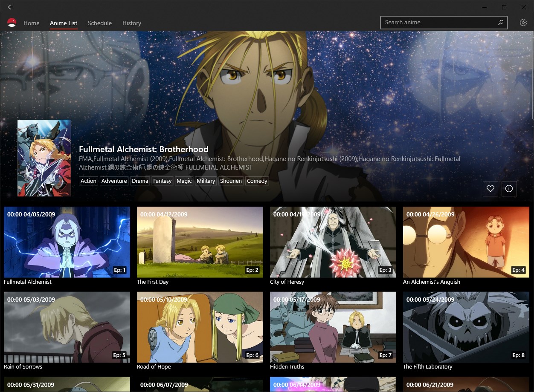Image resolution: width=534 pixels, height=392 pixels.
Task: Click the Action genre tag
Action: click(x=88, y=181)
